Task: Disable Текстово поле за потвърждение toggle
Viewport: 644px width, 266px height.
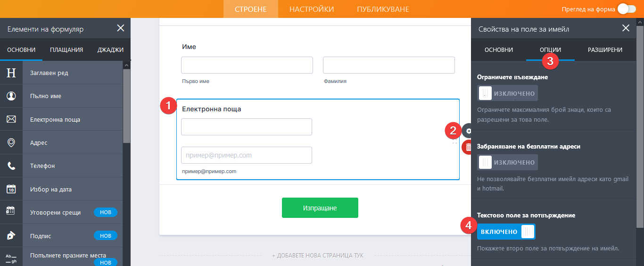Action: coord(506,232)
